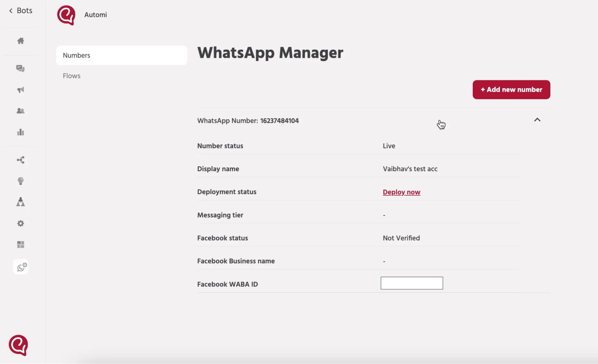Click Add new number button
Image resolution: width=598 pixels, height=364 pixels.
point(511,89)
